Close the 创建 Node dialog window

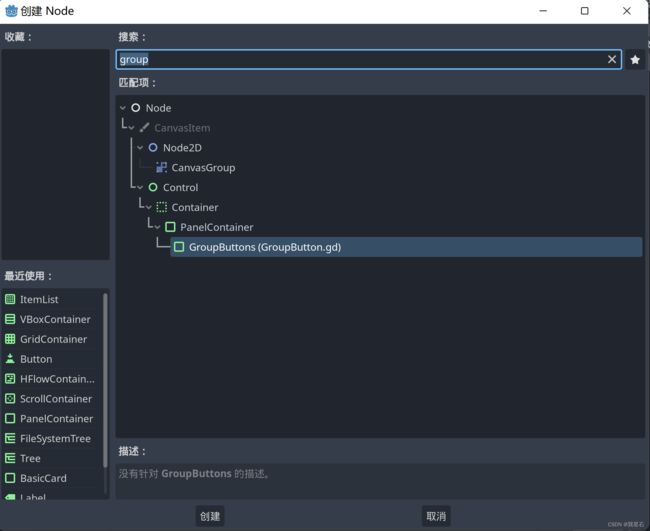(x=627, y=11)
